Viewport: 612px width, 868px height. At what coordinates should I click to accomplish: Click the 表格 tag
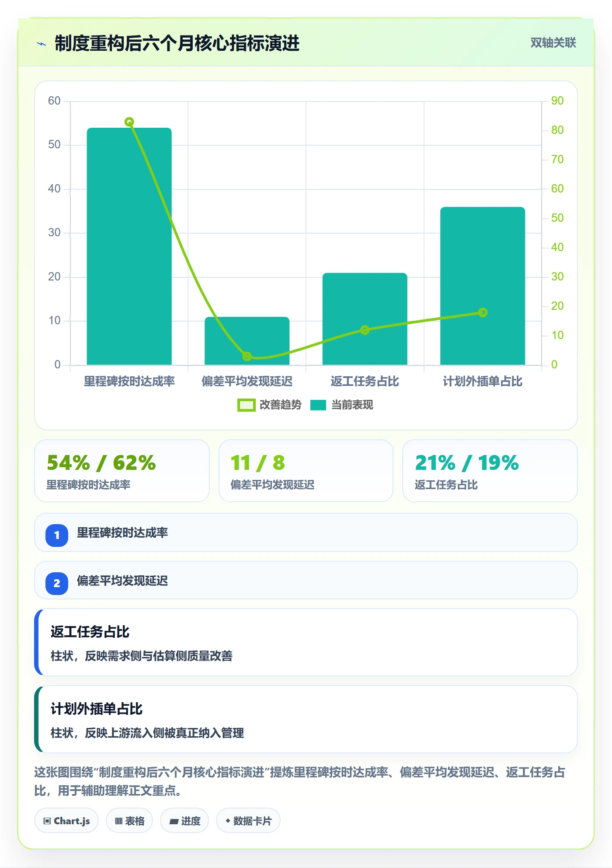[129, 821]
